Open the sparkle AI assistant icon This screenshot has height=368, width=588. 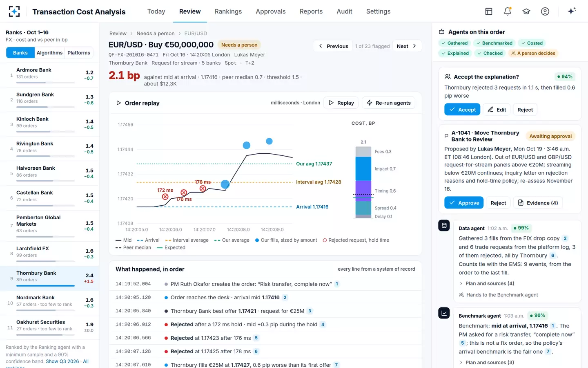click(x=572, y=11)
